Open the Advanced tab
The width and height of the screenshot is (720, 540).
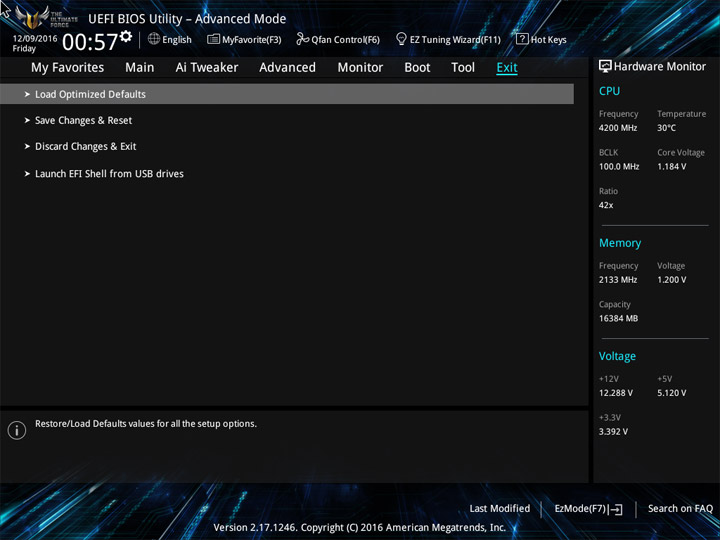point(287,68)
